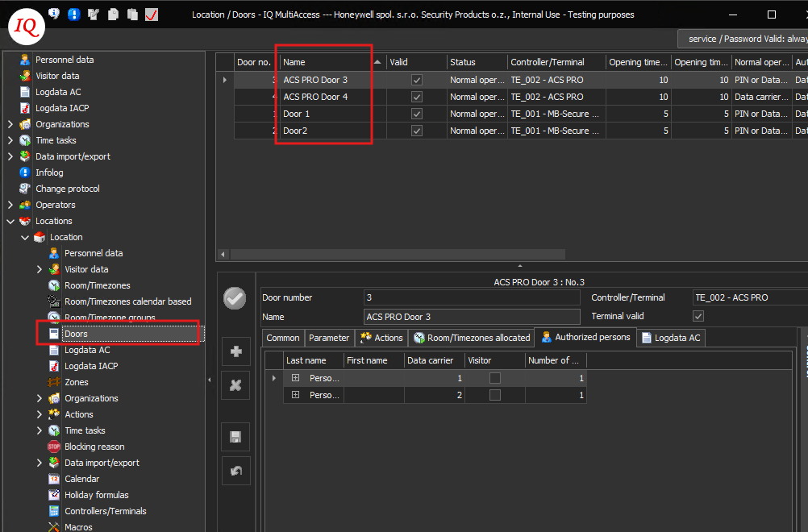Click the Doors icon in the Location tree
Image resolution: width=808 pixels, height=532 pixels.
click(x=53, y=334)
